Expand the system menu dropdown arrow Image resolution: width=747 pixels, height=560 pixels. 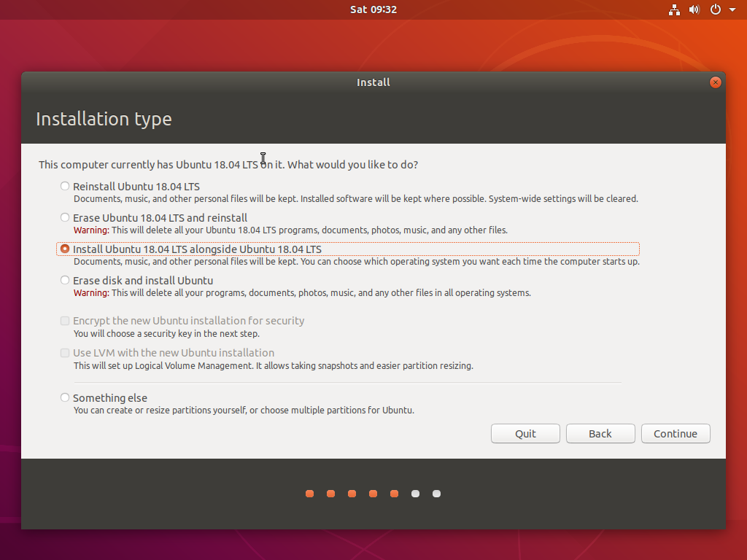(x=732, y=9)
